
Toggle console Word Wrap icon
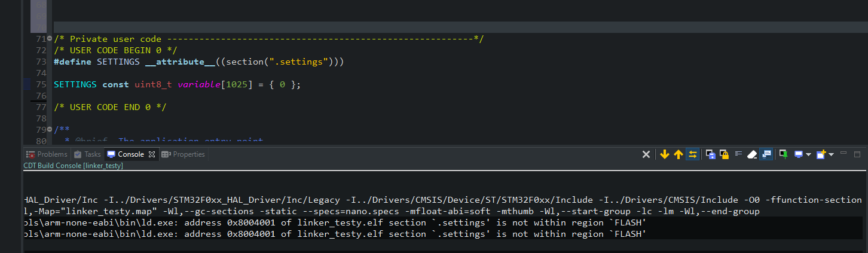[739, 154]
